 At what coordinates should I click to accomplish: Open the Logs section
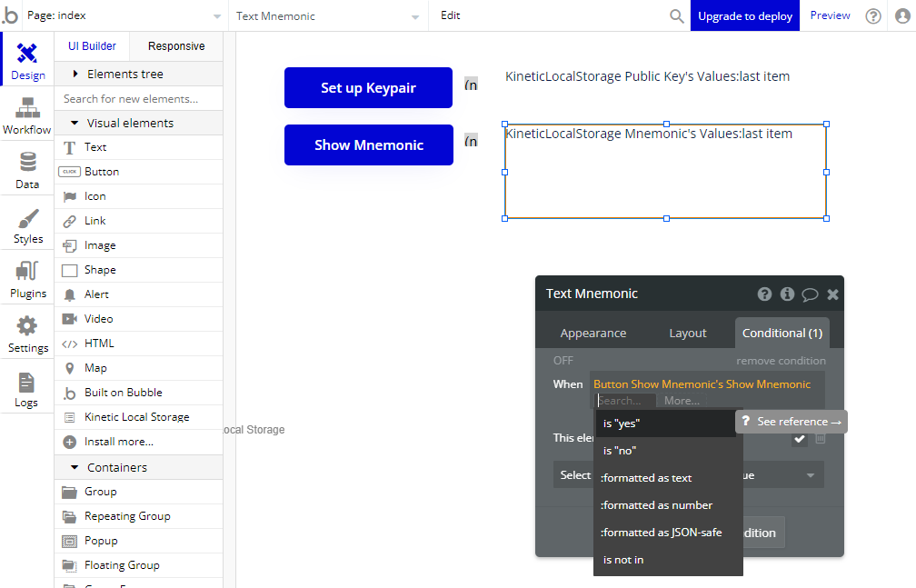pos(27,389)
